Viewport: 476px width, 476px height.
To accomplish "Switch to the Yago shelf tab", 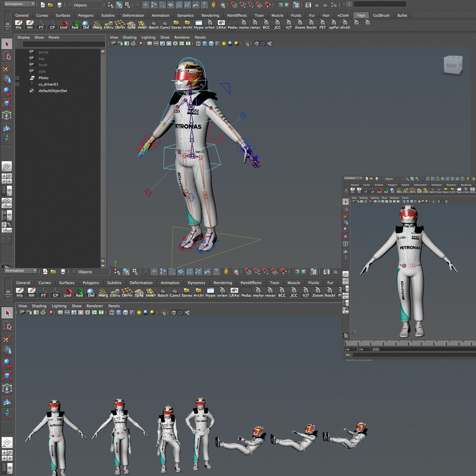I will (x=361, y=15).
